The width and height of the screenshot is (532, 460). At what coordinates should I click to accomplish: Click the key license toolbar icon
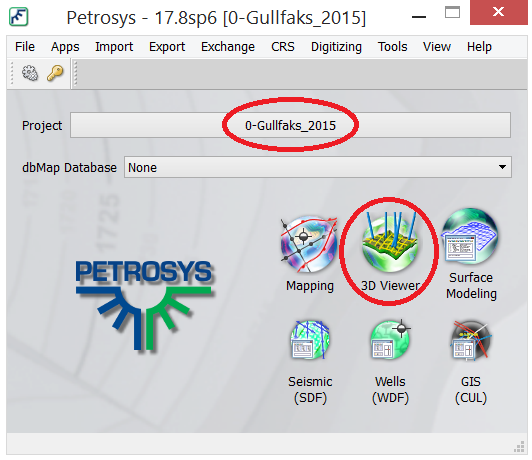click(x=55, y=73)
